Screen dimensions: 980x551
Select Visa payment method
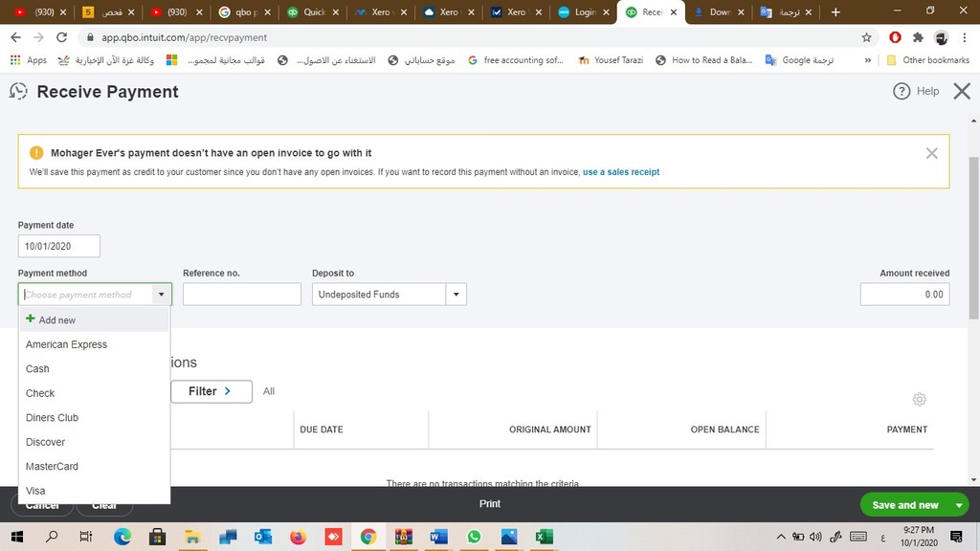(95, 491)
